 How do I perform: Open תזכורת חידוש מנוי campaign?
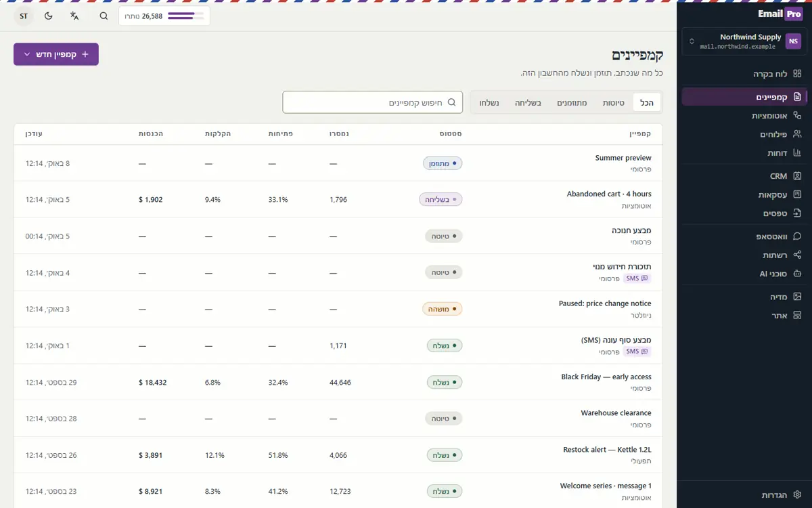[x=622, y=267]
